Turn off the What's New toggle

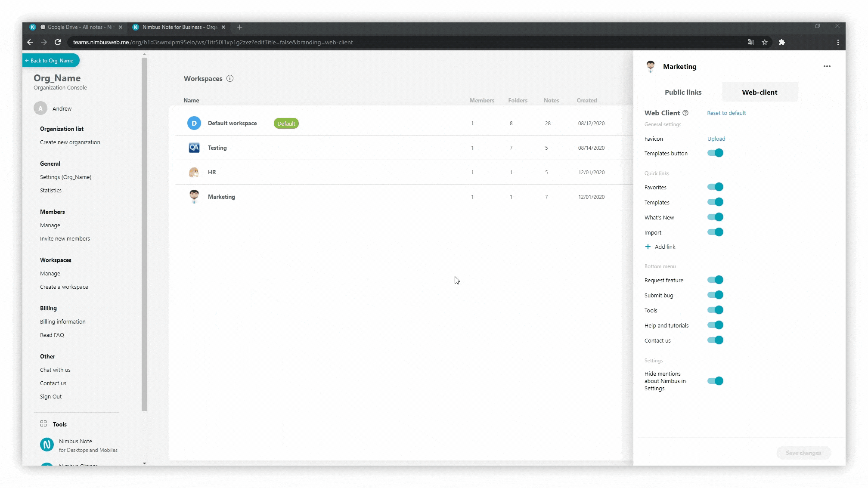click(715, 217)
